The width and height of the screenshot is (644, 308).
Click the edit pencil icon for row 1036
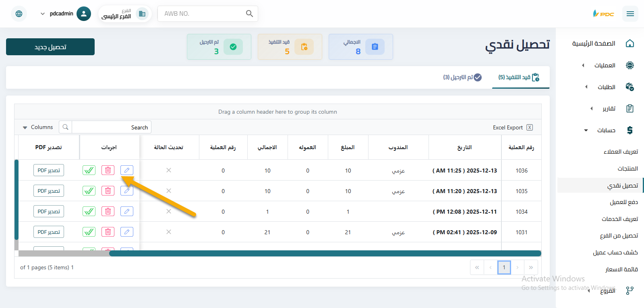126,170
